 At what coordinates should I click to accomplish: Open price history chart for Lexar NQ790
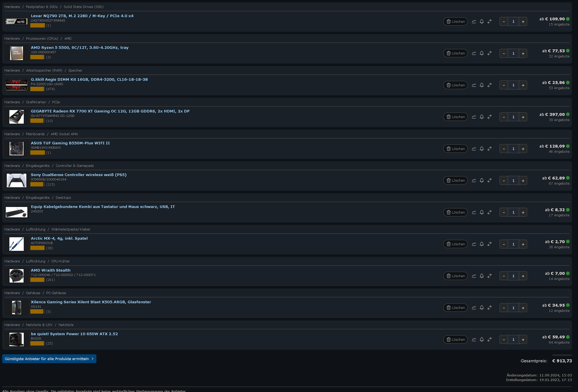(474, 22)
